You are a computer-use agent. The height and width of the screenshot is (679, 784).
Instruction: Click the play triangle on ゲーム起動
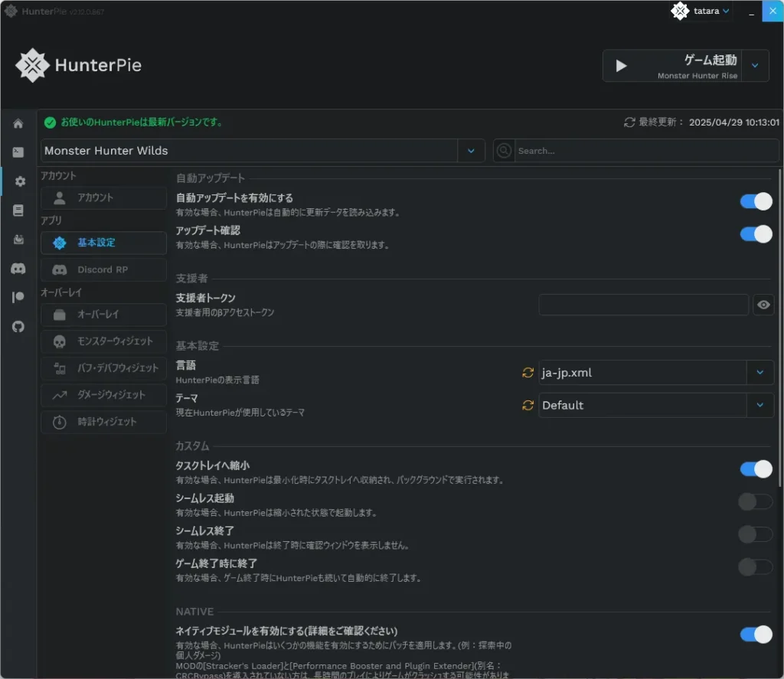[621, 66]
